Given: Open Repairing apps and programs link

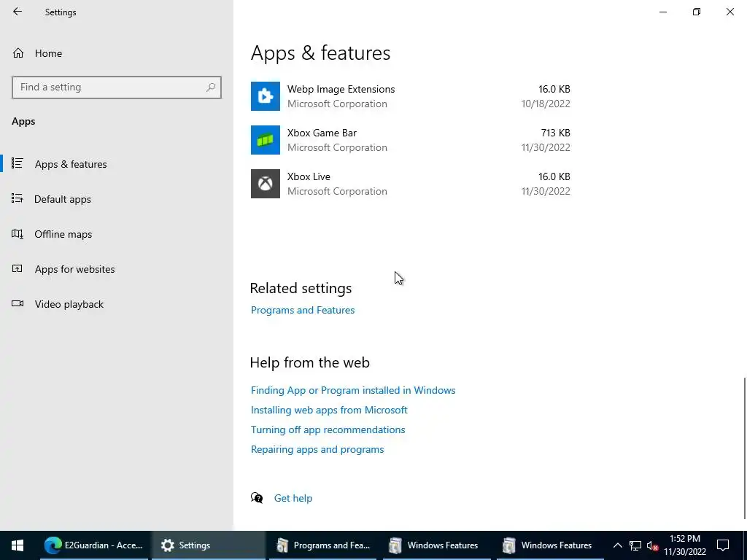Looking at the screenshot, I should coord(317,449).
